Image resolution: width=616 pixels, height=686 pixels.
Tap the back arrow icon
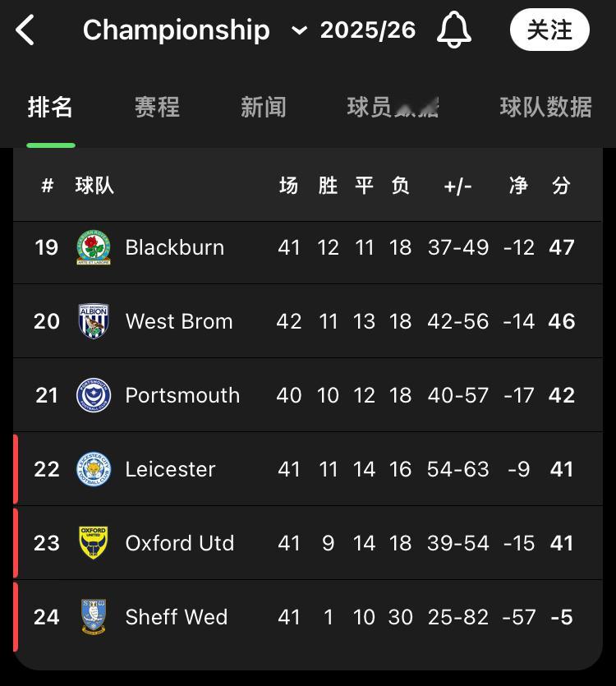click(26, 31)
